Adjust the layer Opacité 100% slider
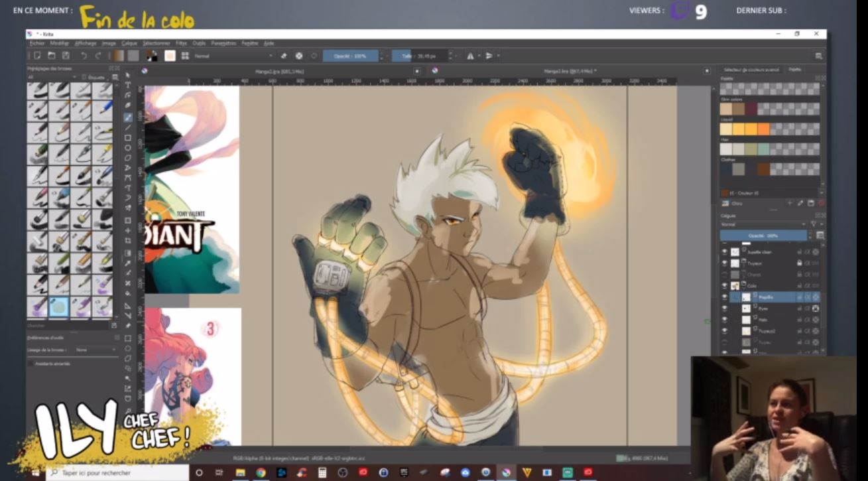 tap(763, 236)
